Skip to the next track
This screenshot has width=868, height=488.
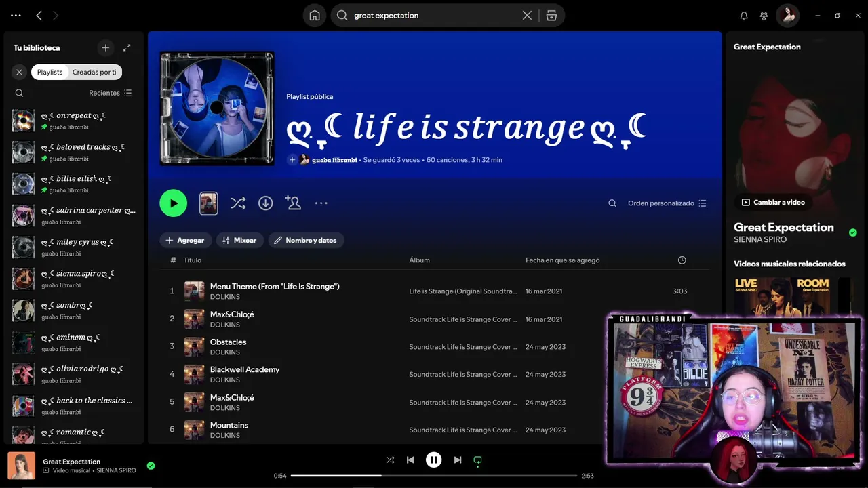tap(458, 460)
